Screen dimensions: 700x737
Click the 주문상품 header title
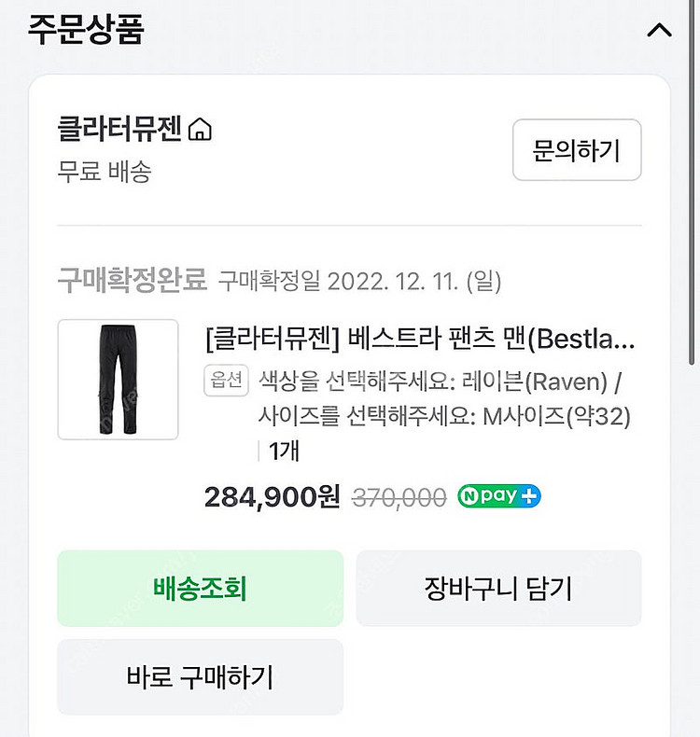(86, 29)
